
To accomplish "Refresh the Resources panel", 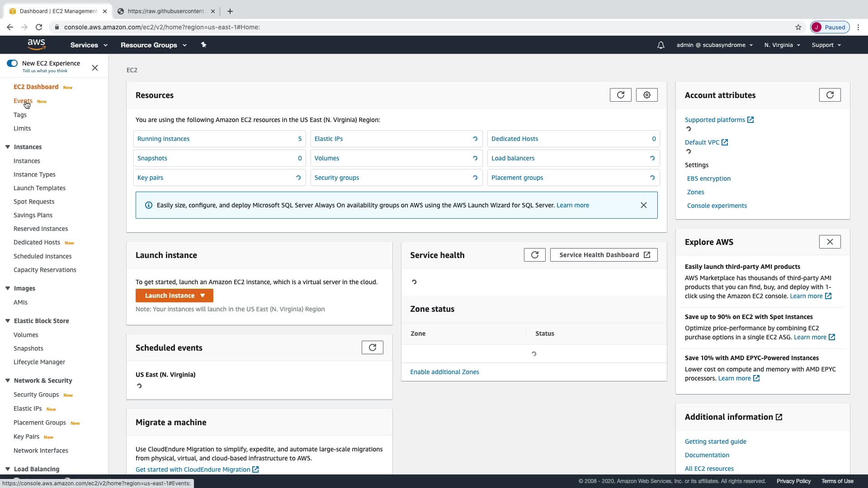I will (x=620, y=95).
